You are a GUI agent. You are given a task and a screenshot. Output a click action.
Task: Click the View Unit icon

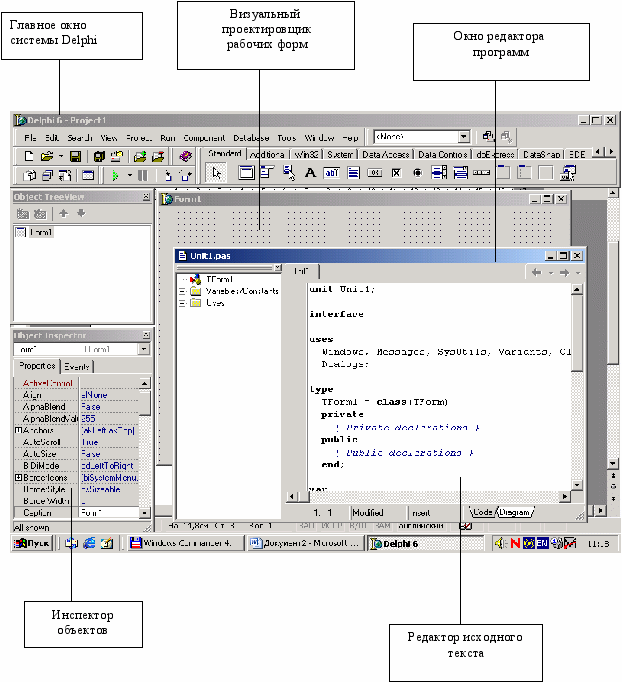coord(30,175)
